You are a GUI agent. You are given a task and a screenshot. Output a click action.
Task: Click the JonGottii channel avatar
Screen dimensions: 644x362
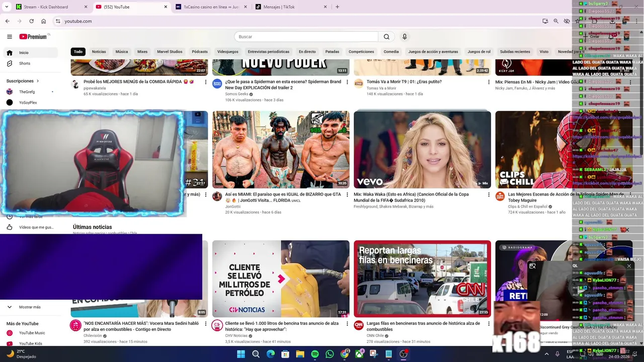click(217, 196)
